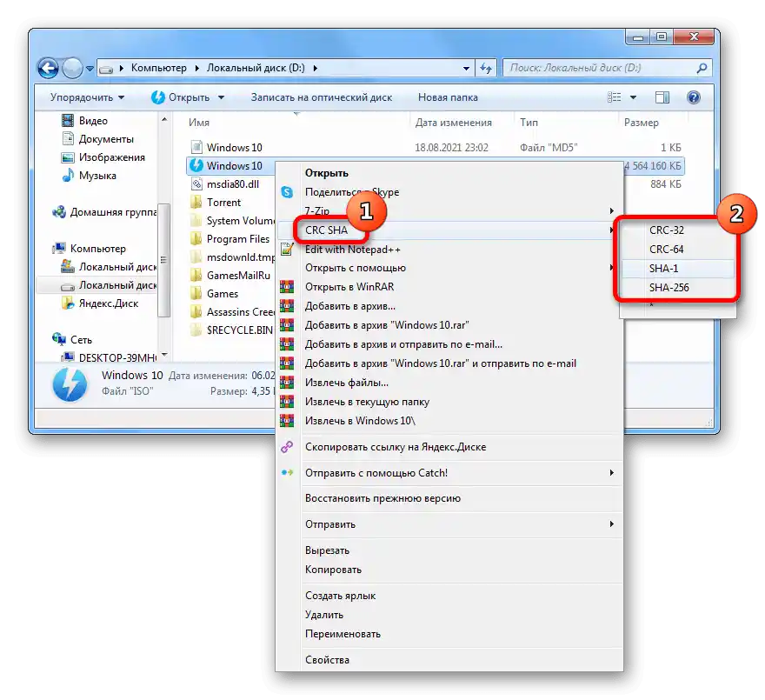Select Яндекс.Диск in the navigation pane

(x=99, y=303)
